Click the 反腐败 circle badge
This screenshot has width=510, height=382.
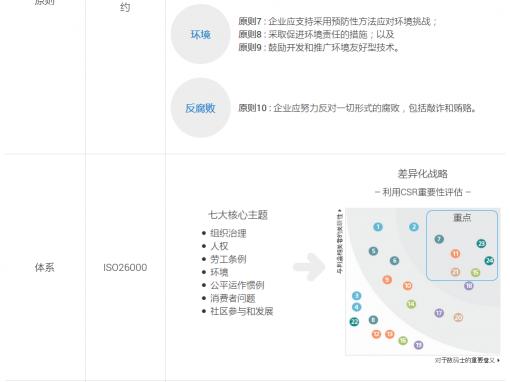201,108
